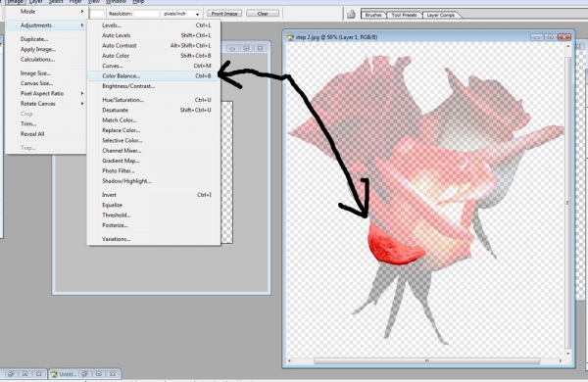Select Curves... adjustment
This screenshot has height=382, width=588.
tap(154, 66)
